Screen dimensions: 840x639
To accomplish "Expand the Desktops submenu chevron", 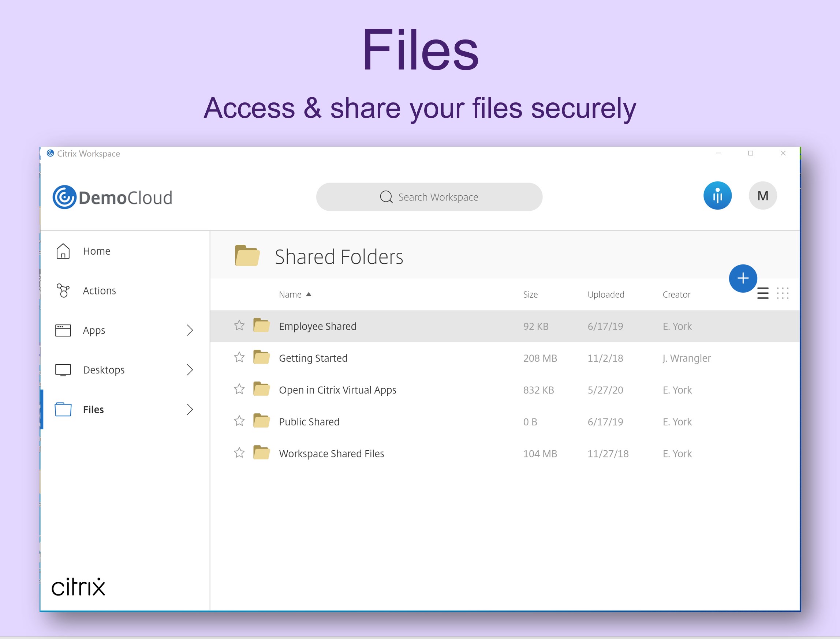I will click(x=190, y=370).
